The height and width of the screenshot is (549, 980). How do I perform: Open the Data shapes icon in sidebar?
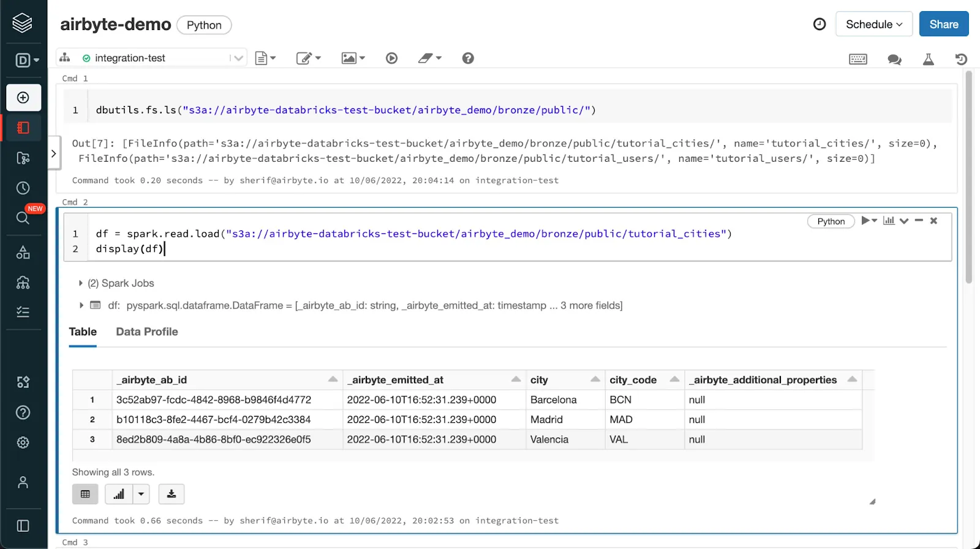[23, 252]
